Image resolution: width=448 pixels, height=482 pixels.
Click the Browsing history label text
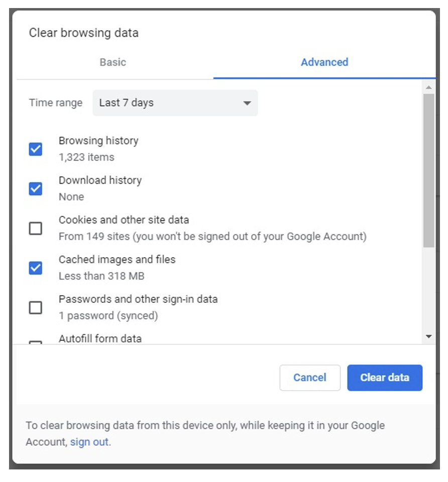98,141
